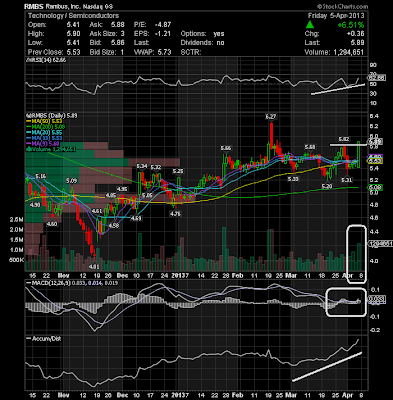This screenshot has height=400, width=393.
Task: Click the 4.76 low label near 2013
Action: (175, 214)
